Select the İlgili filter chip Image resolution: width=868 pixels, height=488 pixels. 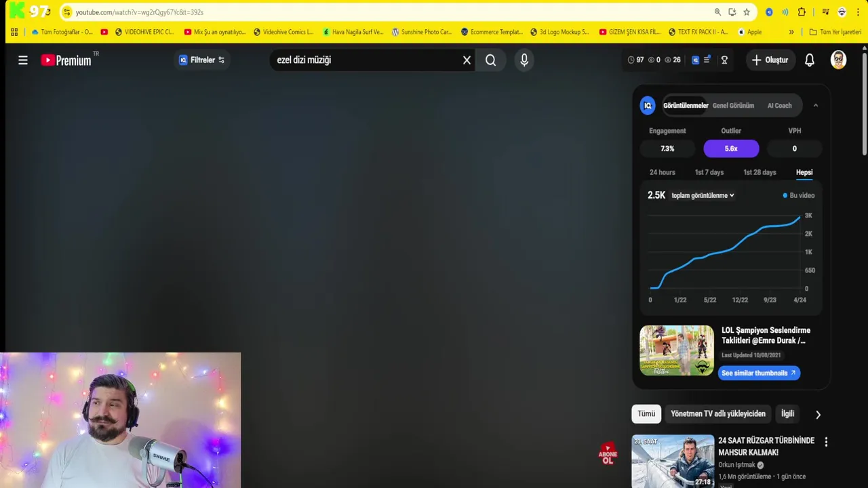(787, 413)
